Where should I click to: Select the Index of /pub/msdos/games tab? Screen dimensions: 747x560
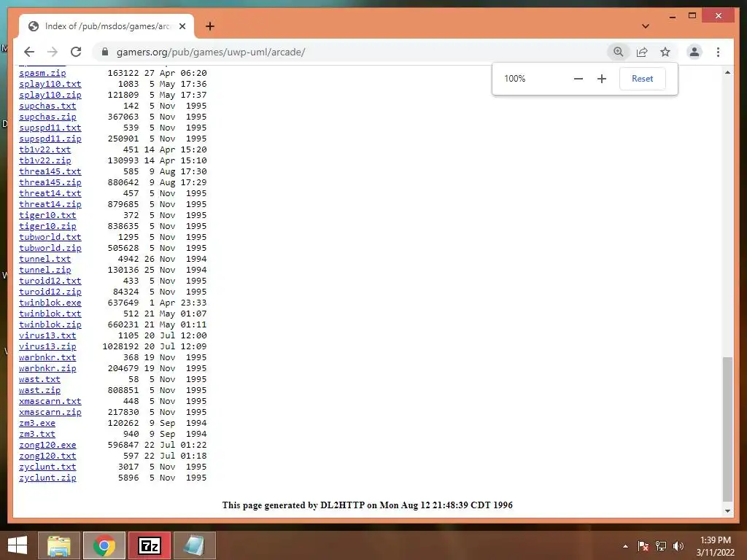tap(107, 26)
